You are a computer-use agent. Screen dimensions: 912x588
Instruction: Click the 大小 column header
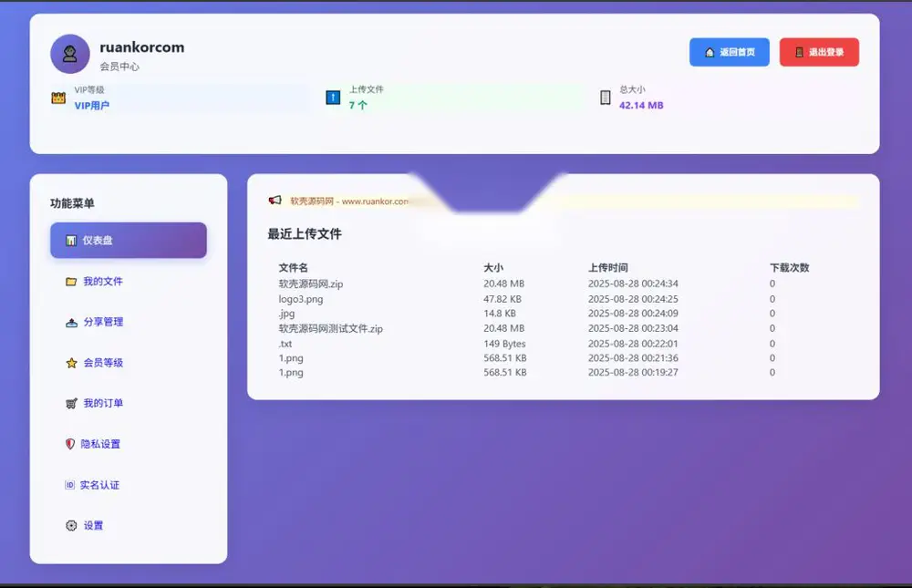pyautogui.click(x=493, y=267)
